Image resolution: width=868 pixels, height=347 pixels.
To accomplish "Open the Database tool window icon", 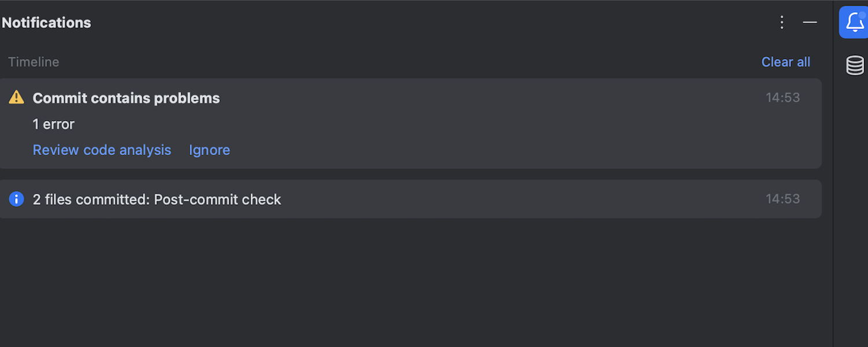I will point(855,65).
